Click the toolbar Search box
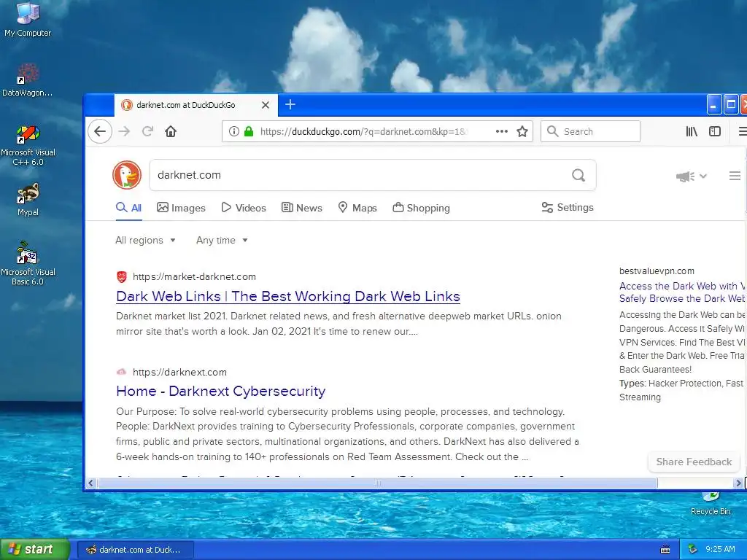 click(590, 131)
